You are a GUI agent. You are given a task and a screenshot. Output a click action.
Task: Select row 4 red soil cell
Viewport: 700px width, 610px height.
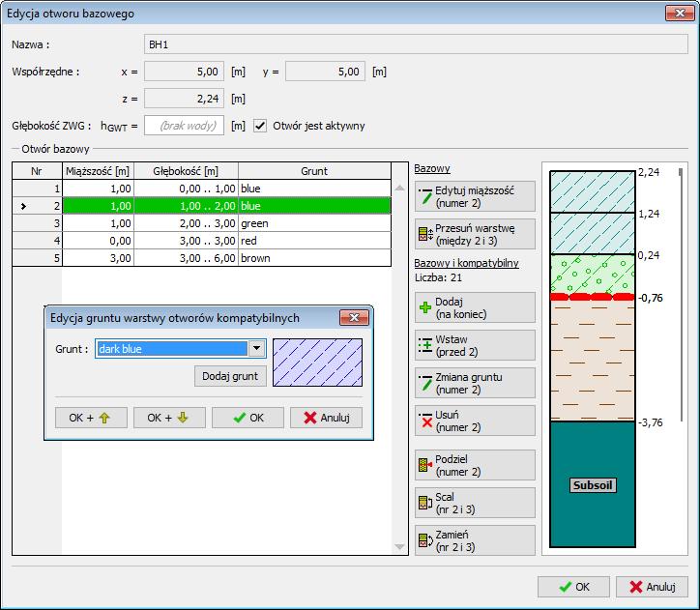(315, 241)
